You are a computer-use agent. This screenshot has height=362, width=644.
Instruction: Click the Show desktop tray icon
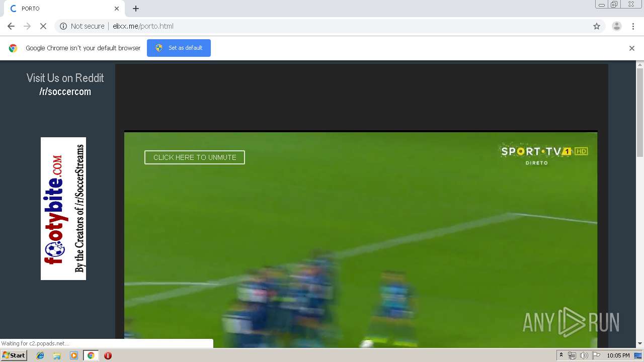pyautogui.click(x=638, y=355)
